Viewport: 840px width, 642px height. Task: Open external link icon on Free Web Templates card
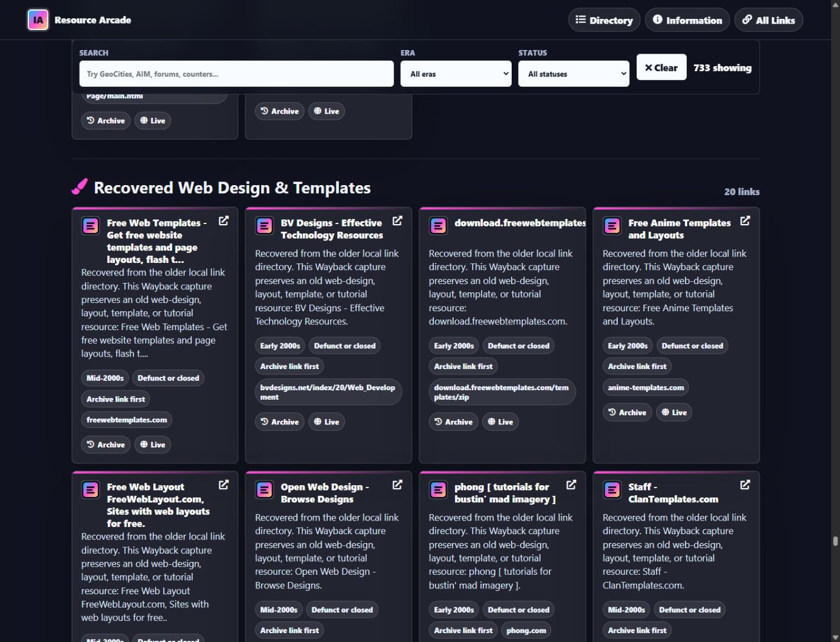tap(223, 220)
